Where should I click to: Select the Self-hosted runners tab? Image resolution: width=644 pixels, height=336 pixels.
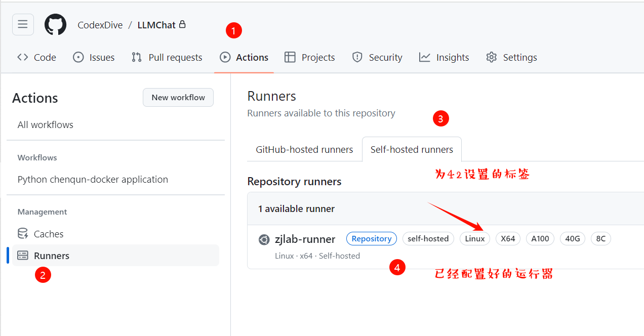pos(412,149)
